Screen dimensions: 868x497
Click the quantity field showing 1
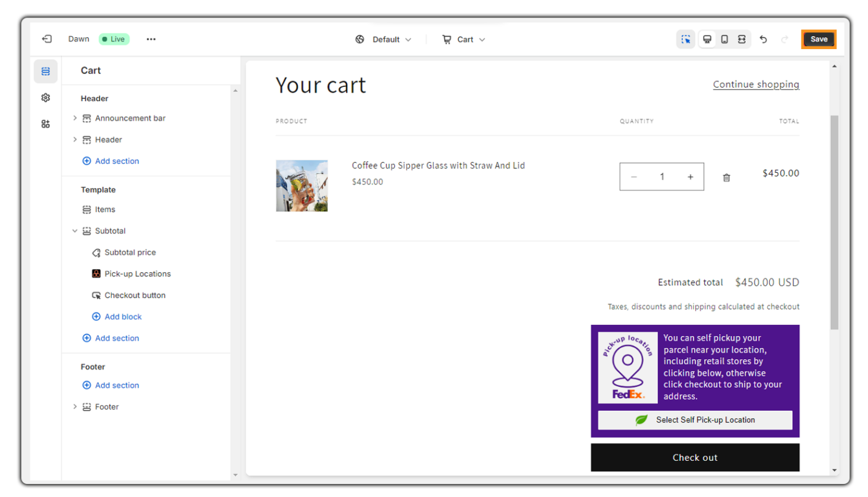[662, 177]
